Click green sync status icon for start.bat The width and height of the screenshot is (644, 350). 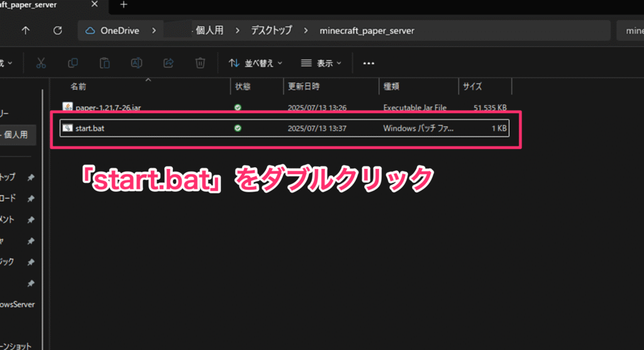click(x=237, y=128)
